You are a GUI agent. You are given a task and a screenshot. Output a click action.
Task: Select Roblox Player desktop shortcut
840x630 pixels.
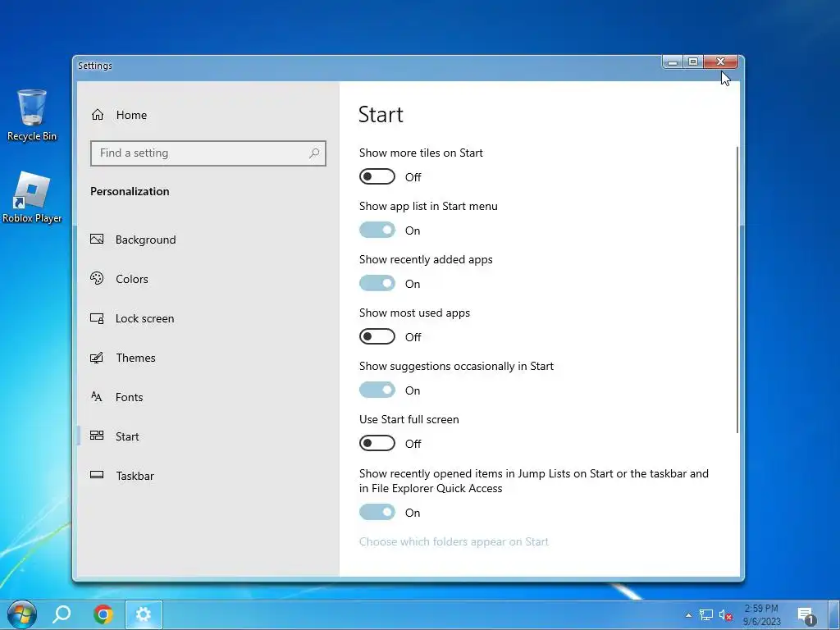tap(32, 197)
